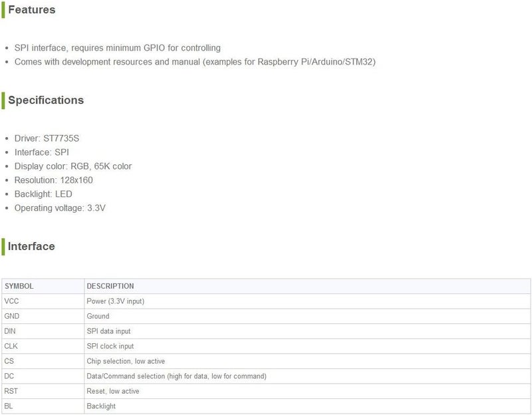Image resolution: width=532 pixels, height=415 pixels.
Task: Select the VCC symbol cell in table
Action: (12, 301)
